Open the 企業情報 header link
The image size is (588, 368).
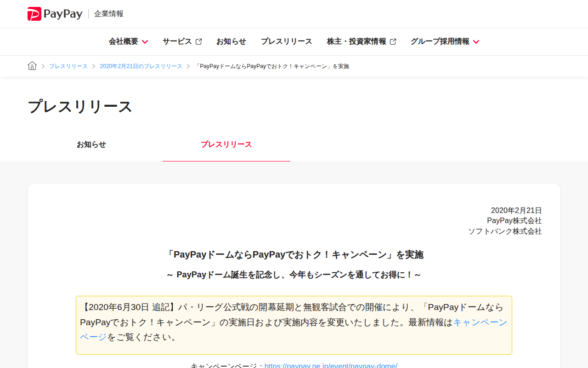109,14
